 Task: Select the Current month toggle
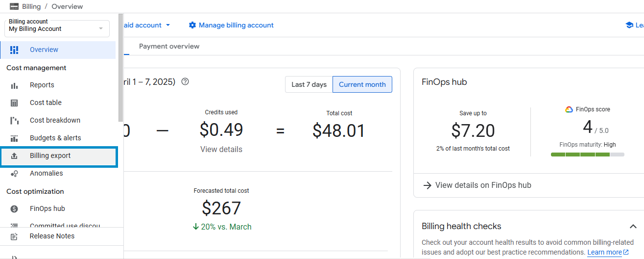tap(362, 84)
